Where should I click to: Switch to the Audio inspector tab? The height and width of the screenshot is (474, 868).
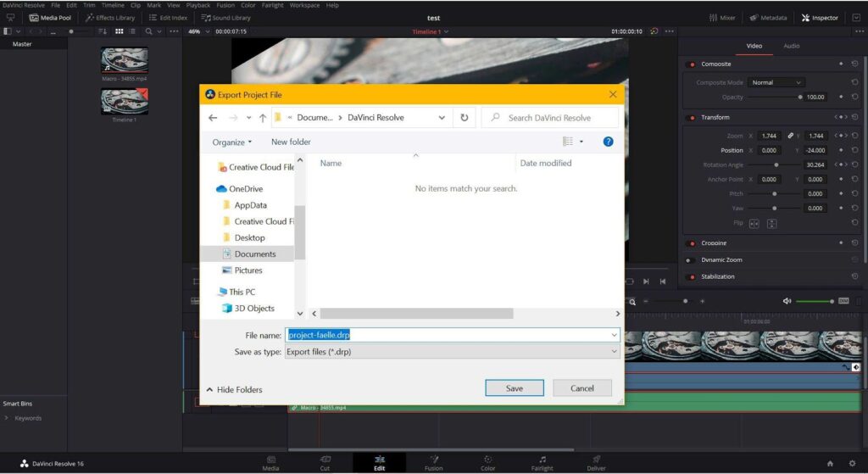tap(791, 46)
